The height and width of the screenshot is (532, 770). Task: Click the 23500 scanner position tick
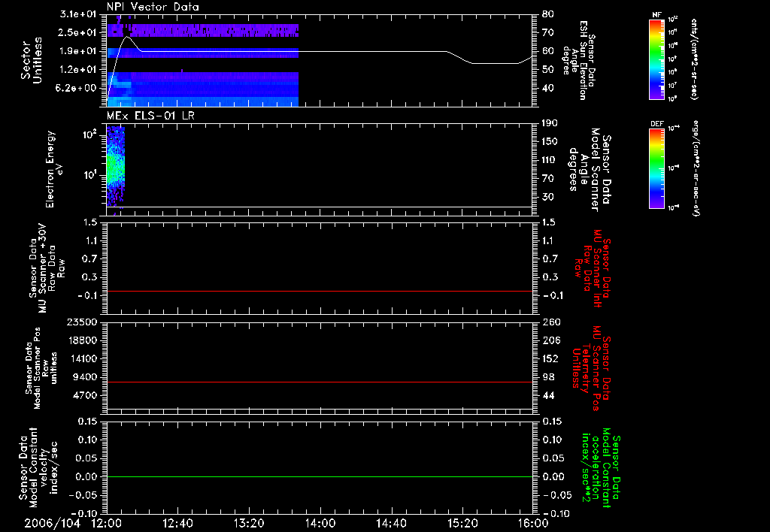[x=83, y=322]
